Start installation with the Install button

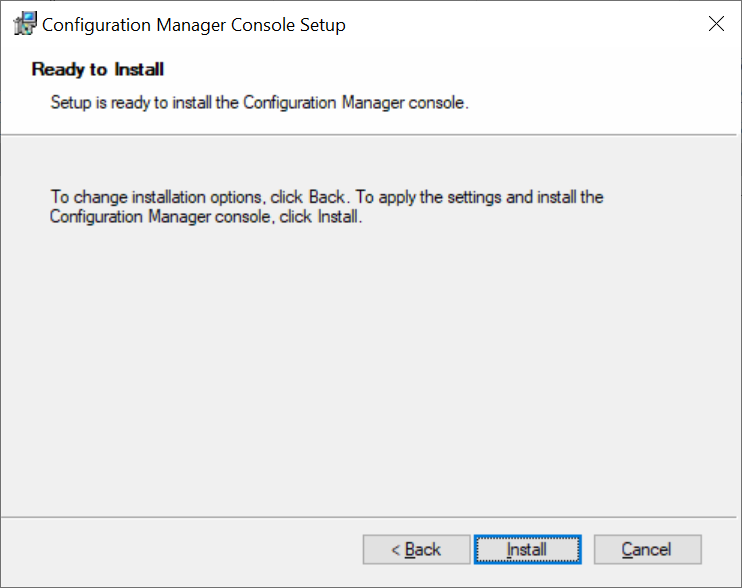pos(528,549)
